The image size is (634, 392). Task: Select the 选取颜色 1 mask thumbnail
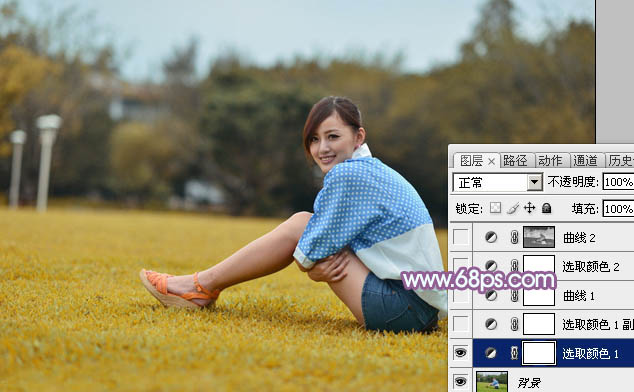pyautogui.click(x=539, y=353)
